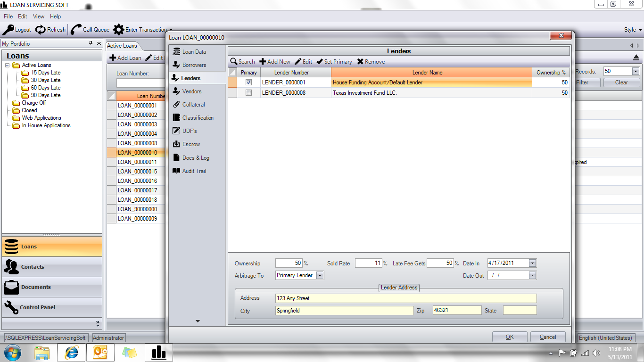The image size is (644, 362).
Task: Open Call Queue phone icon
Action: (76, 30)
